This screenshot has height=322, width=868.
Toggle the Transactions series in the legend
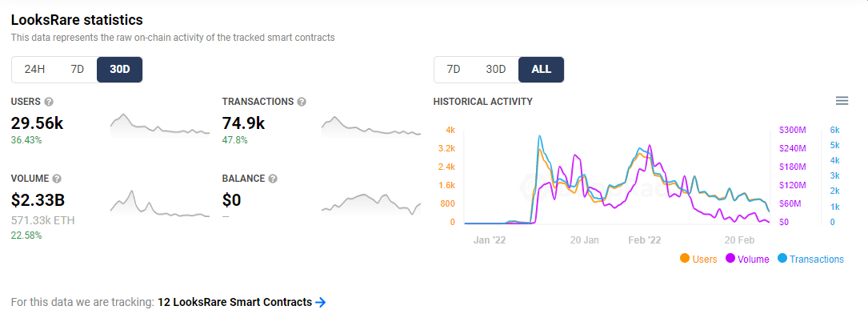pos(817,260)
